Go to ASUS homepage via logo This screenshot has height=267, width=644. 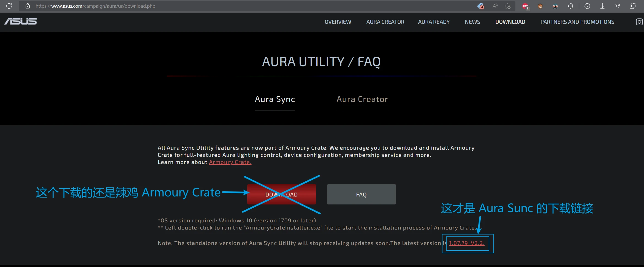[x=21, y=21]
